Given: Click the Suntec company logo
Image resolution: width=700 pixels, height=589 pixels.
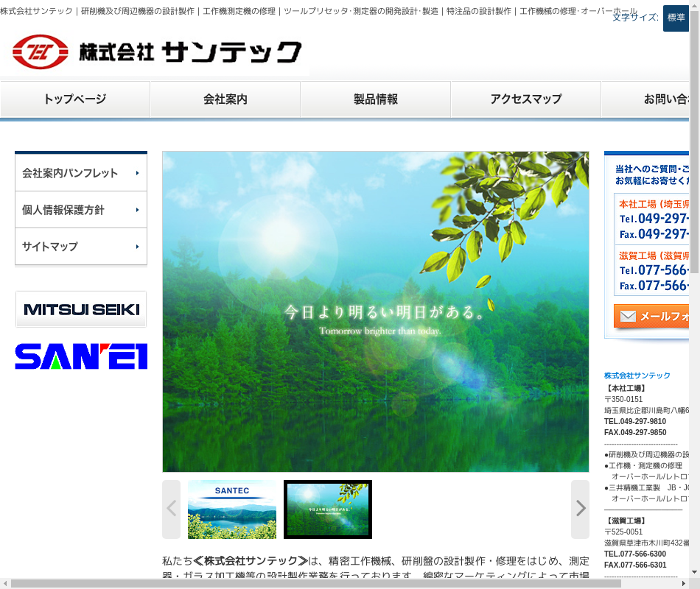Looking at the screenshot, I should point(157,52).
